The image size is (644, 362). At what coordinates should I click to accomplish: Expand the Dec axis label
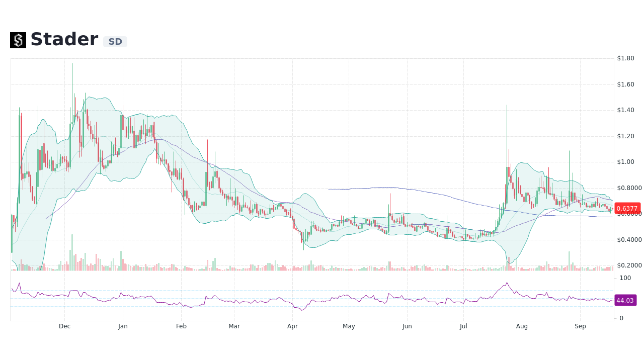(x=64, y=326)
